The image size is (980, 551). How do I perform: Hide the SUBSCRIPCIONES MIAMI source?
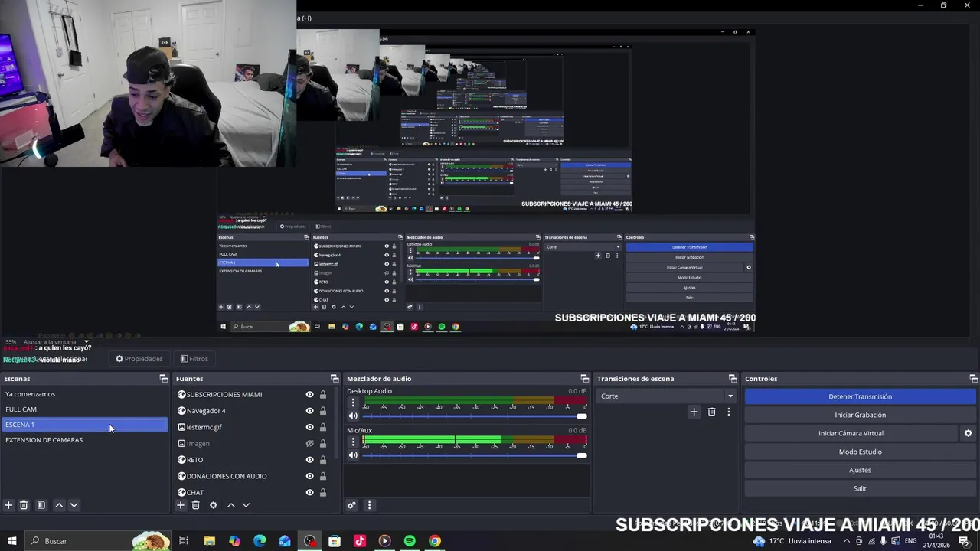click(x=309, y=395)
